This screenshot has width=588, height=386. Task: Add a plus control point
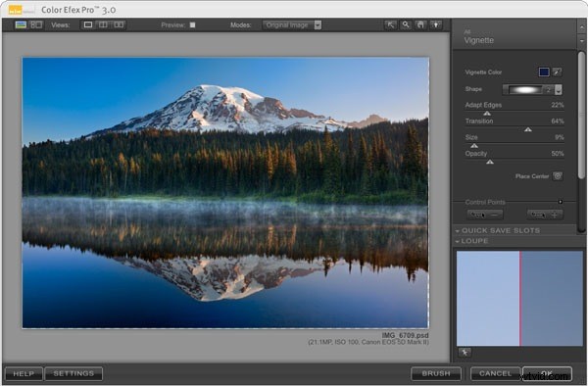pyautogui.click(x=545, y=215)
